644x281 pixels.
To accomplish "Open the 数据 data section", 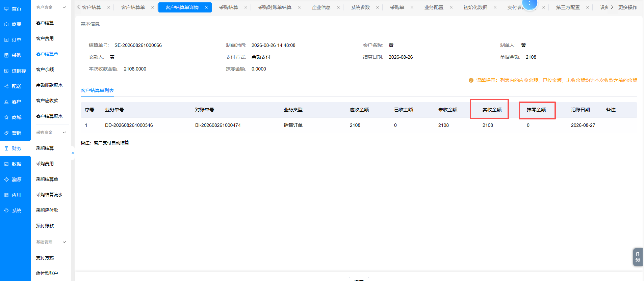I will (15, 164).
